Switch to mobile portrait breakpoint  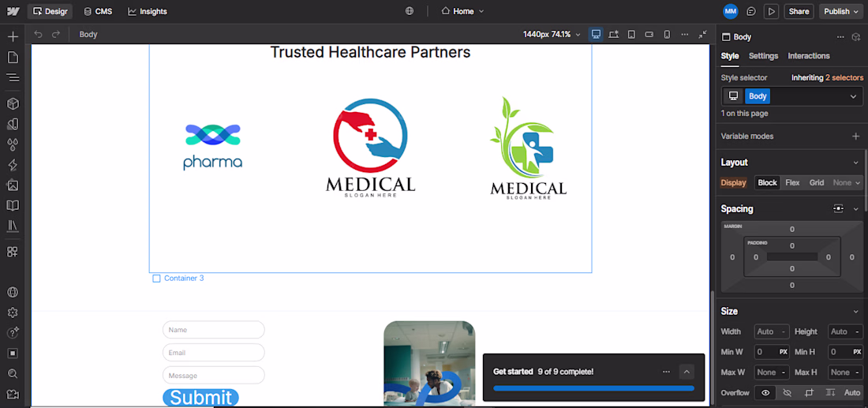point(667,34)
